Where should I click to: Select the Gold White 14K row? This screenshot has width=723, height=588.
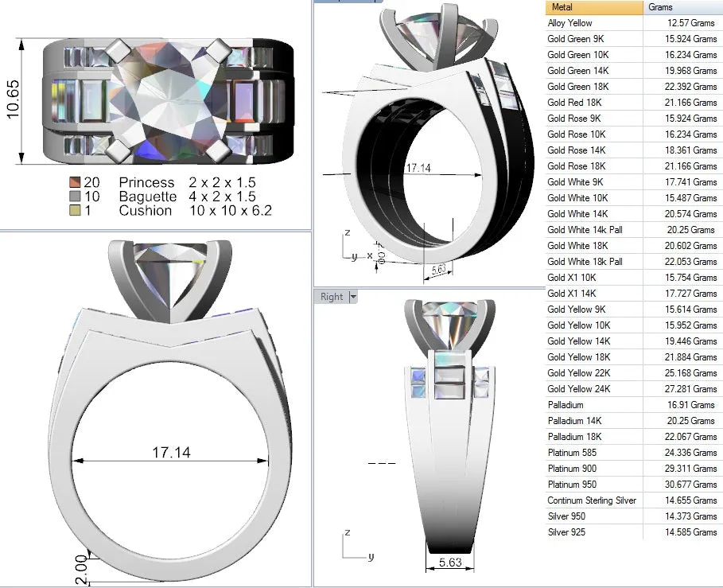[x=634, y=214]
